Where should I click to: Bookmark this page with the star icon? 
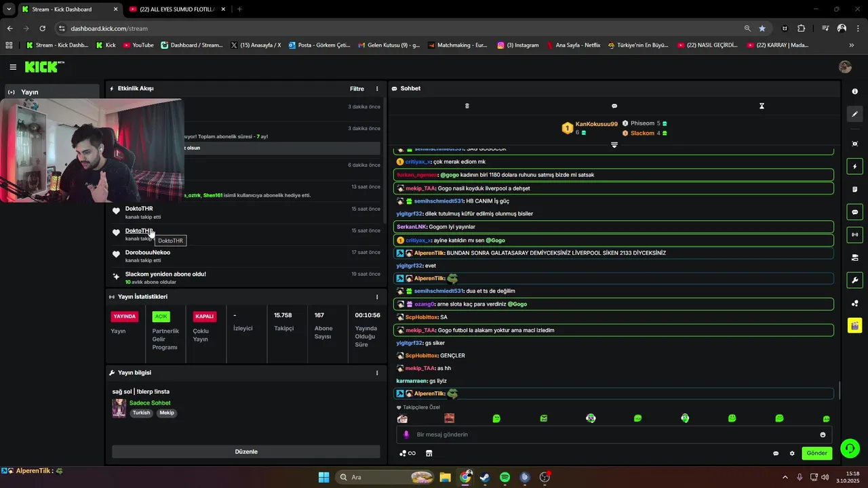762,28
